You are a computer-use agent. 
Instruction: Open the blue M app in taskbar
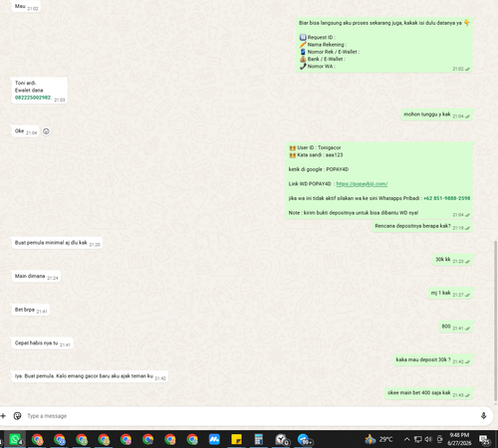point(214,440)
